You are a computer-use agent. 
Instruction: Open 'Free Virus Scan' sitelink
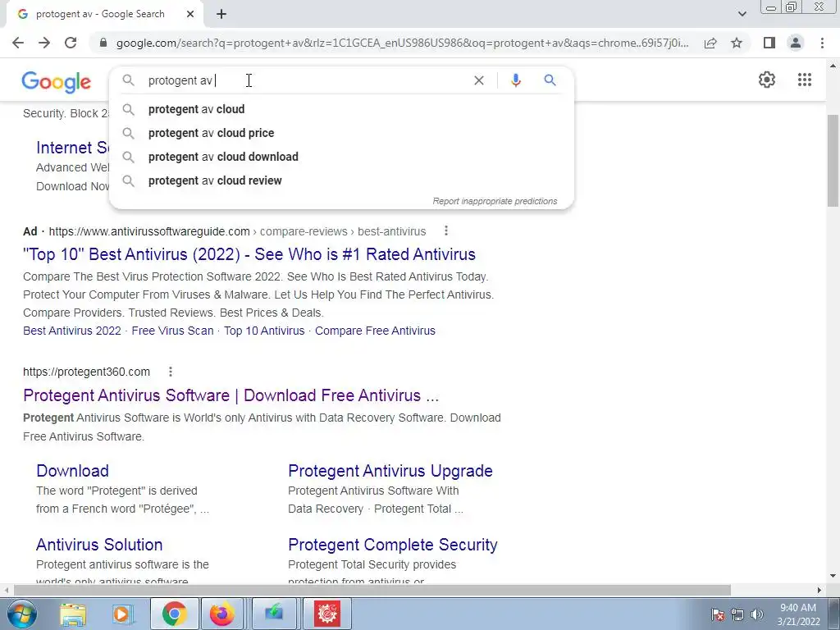tap(172, 331)
